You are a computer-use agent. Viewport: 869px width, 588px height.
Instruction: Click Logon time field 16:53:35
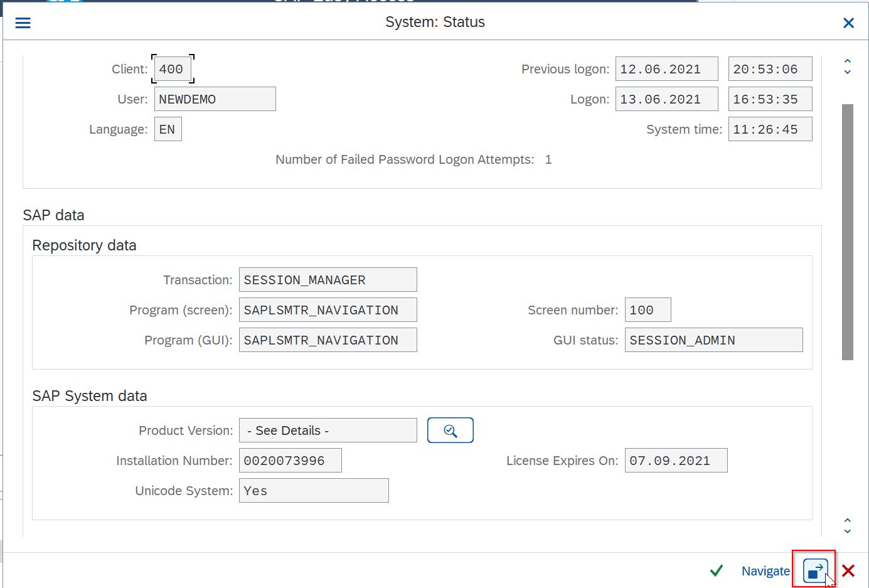tap(770, 99)
